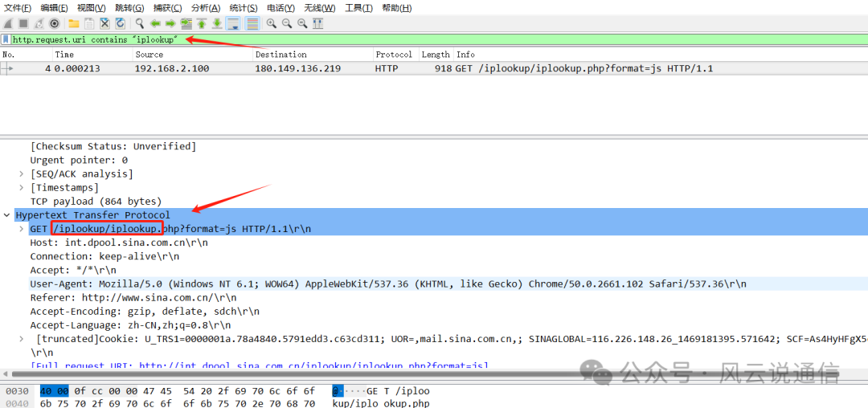Zoom in on packet text
Screen dimensions: 868x408
point(272,23)
